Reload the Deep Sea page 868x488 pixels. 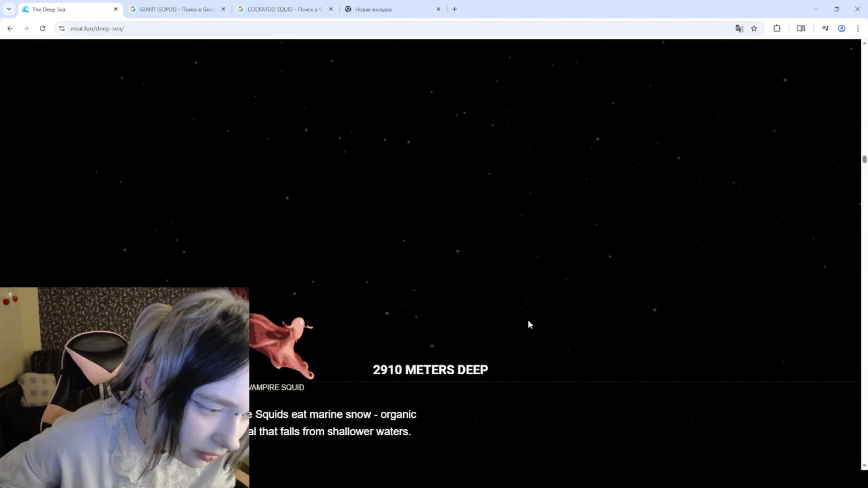pyautogui.click(x=42, y=28)
